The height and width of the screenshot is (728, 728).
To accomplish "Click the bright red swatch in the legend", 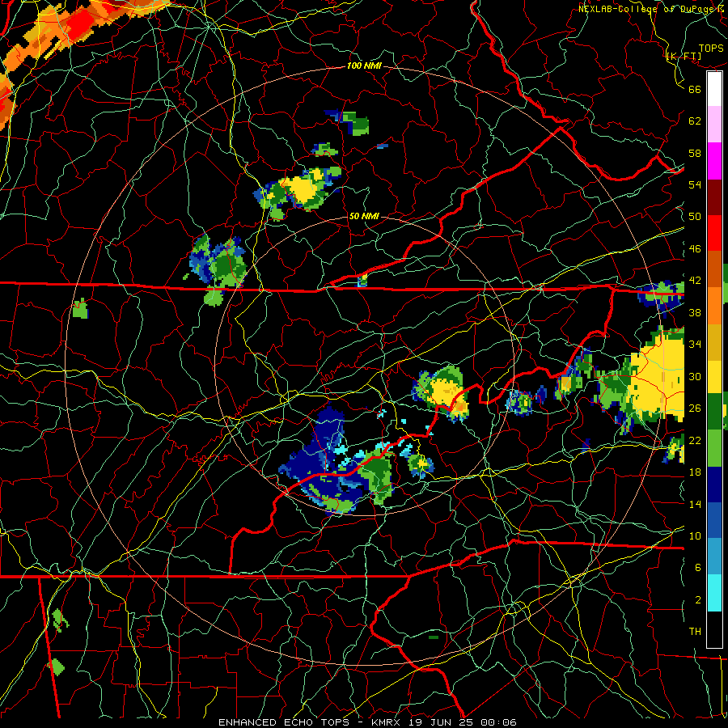I will [x=714, y=233].
